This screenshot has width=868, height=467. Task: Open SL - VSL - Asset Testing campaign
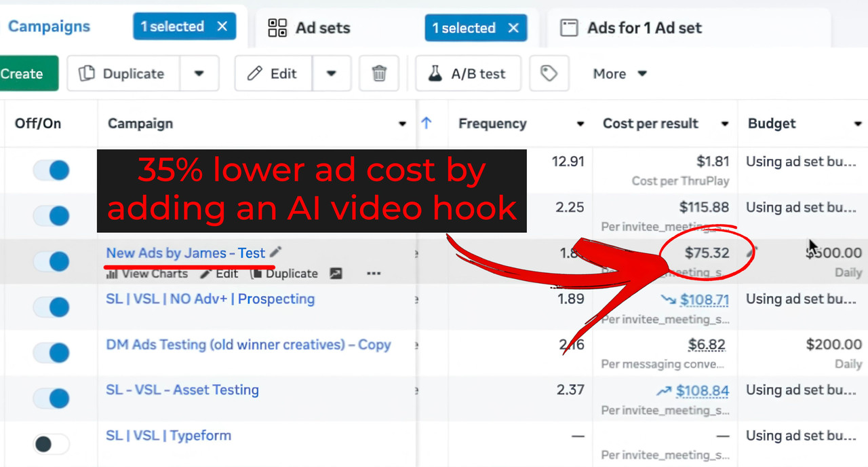point(182,390)
